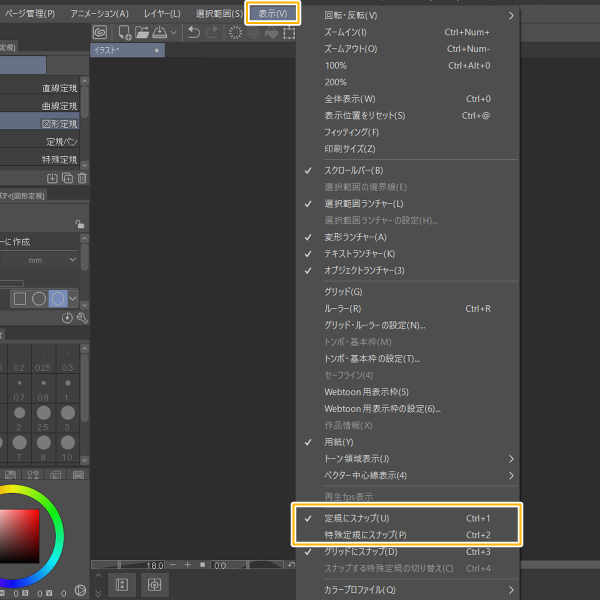Click the trash delete sub tool icon
The height and width of the screenshot is (600, 600).
coord(82,178)
